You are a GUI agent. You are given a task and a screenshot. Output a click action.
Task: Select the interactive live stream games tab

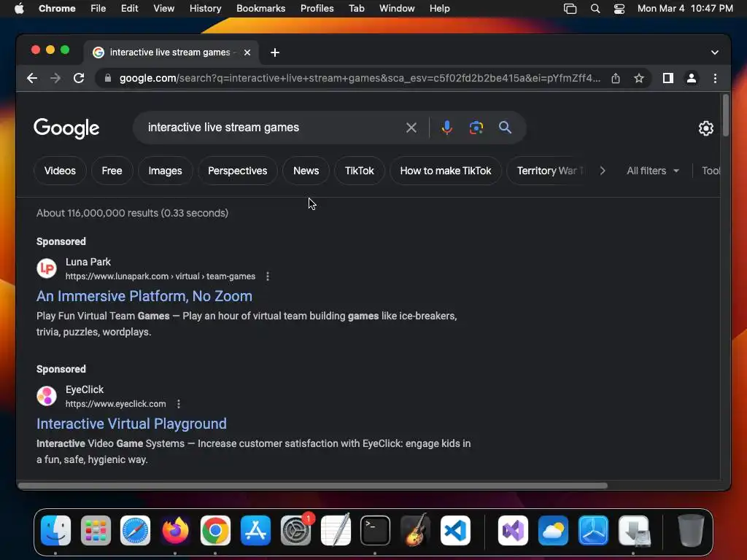click(x=171, y=52)
